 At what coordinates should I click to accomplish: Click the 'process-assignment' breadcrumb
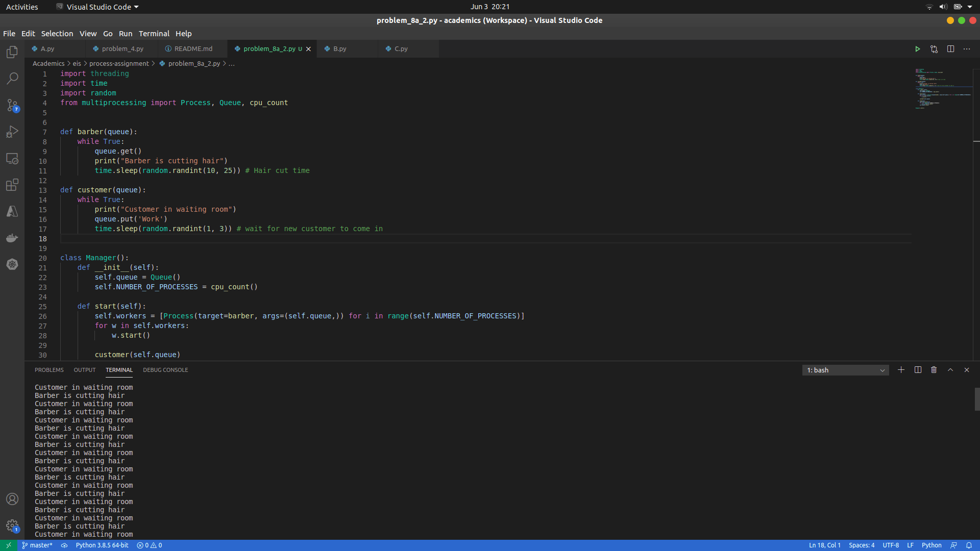click(x=119, y=64)
